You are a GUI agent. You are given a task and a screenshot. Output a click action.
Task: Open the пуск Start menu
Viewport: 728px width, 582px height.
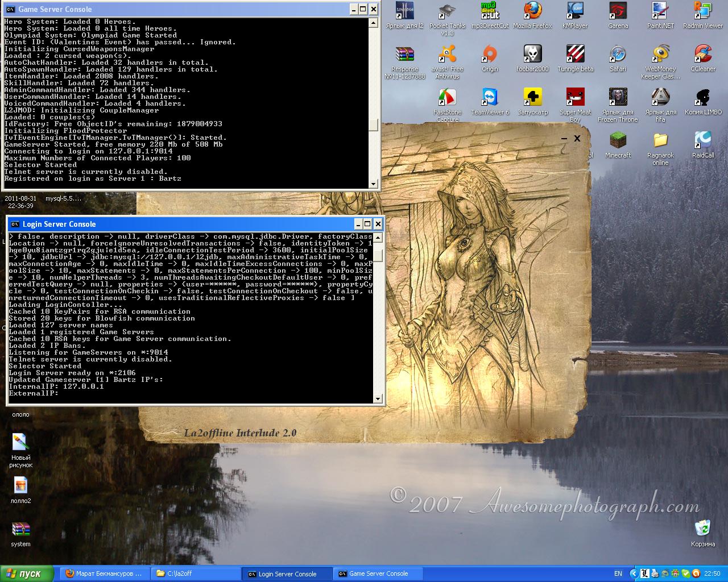(x=27, y=573)
